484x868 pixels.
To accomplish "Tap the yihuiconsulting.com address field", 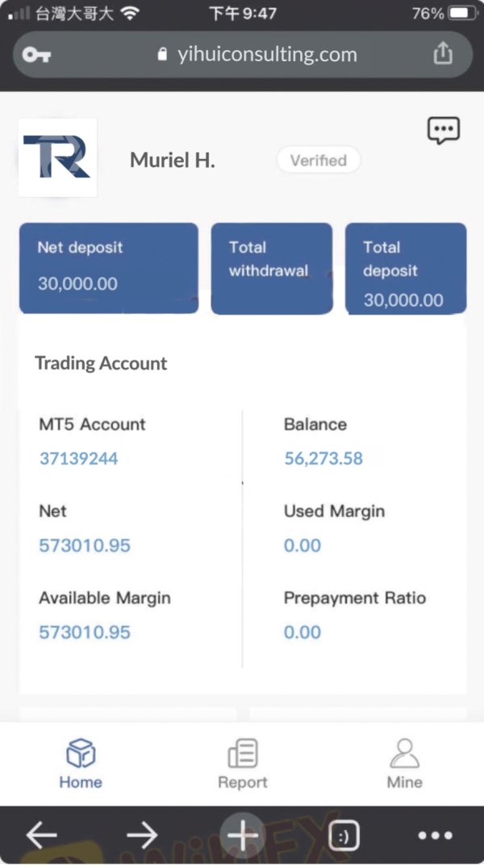I will click(257, 55).
